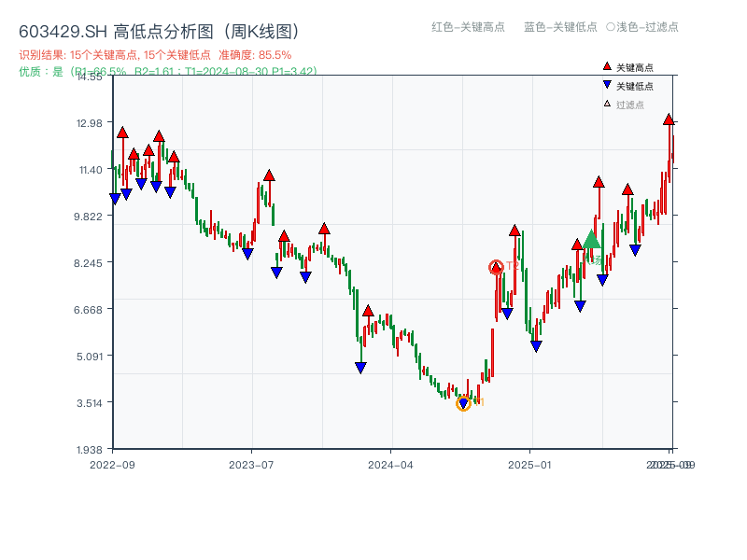Image resolution: width=747 pixels, height=560 pixels.
Task: Click the 2025-01 x-axis label
Action: pos(529,465)
